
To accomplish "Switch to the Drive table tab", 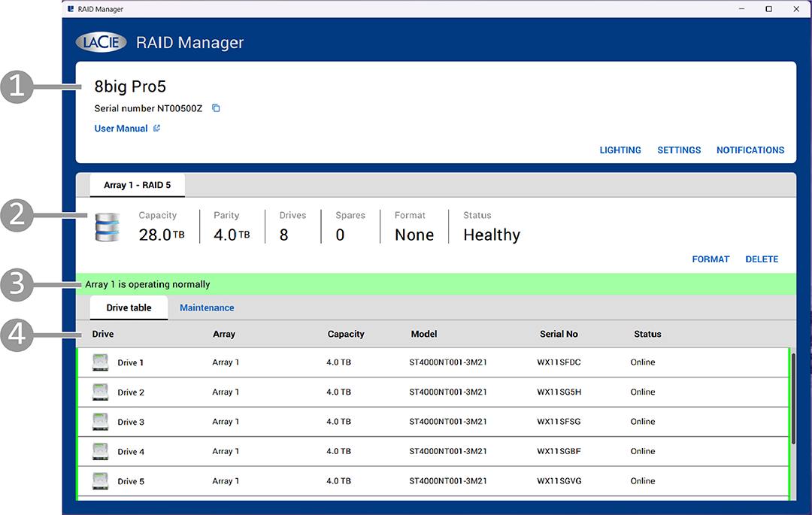I will point(129,308).
